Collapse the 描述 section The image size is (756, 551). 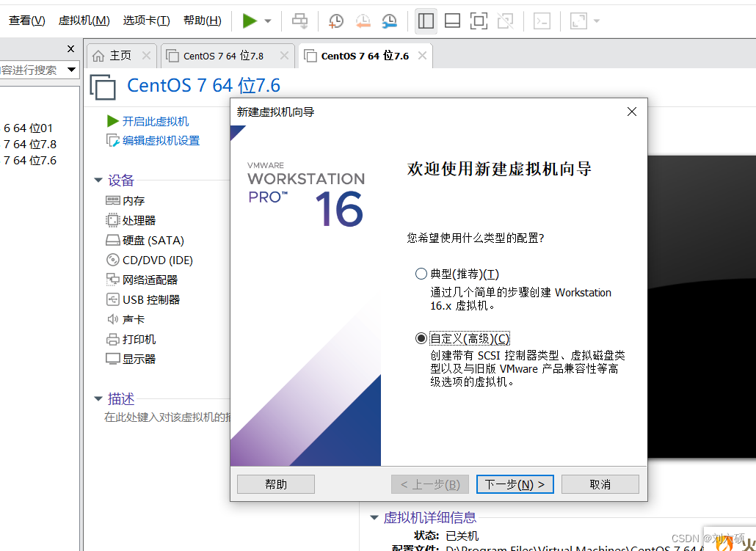pyautogui.click(x=98, y=398)
